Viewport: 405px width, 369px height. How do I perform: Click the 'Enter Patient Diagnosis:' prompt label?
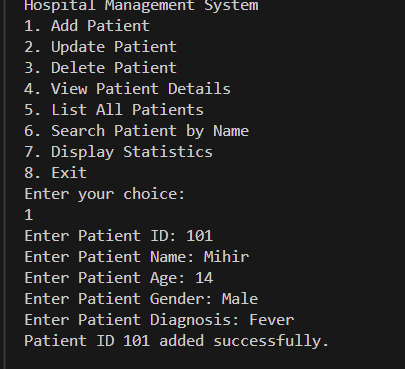[132, 320]
